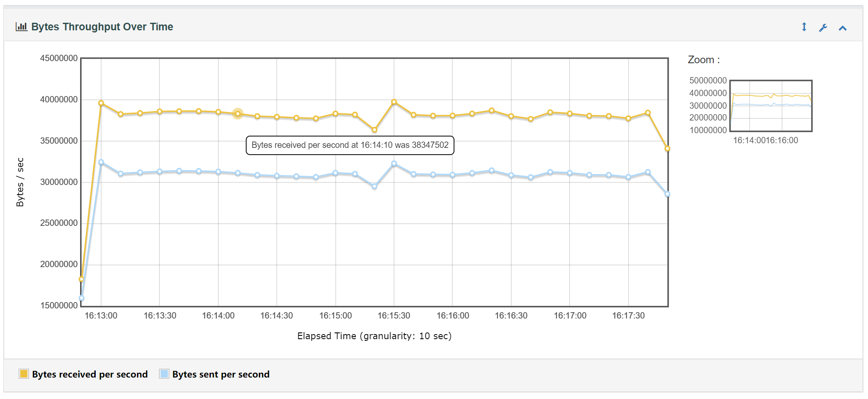Click the Elapsed Time axis label
The width and height of the screenshot is (868, 399).
[x=374, y=336]
